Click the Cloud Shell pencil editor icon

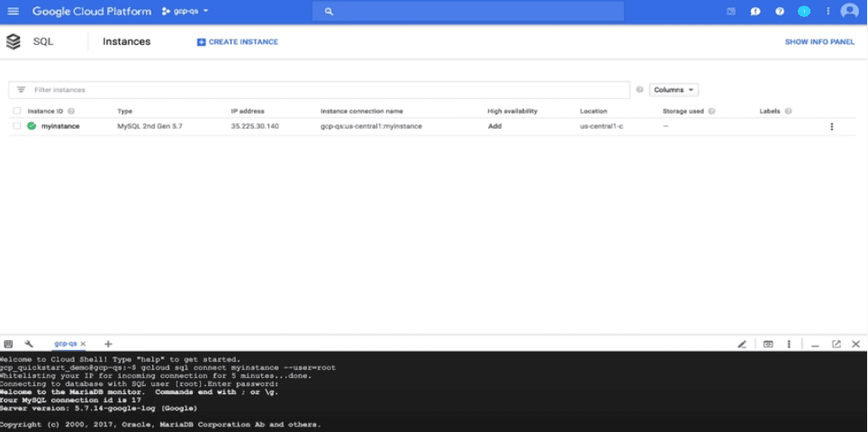742,344
